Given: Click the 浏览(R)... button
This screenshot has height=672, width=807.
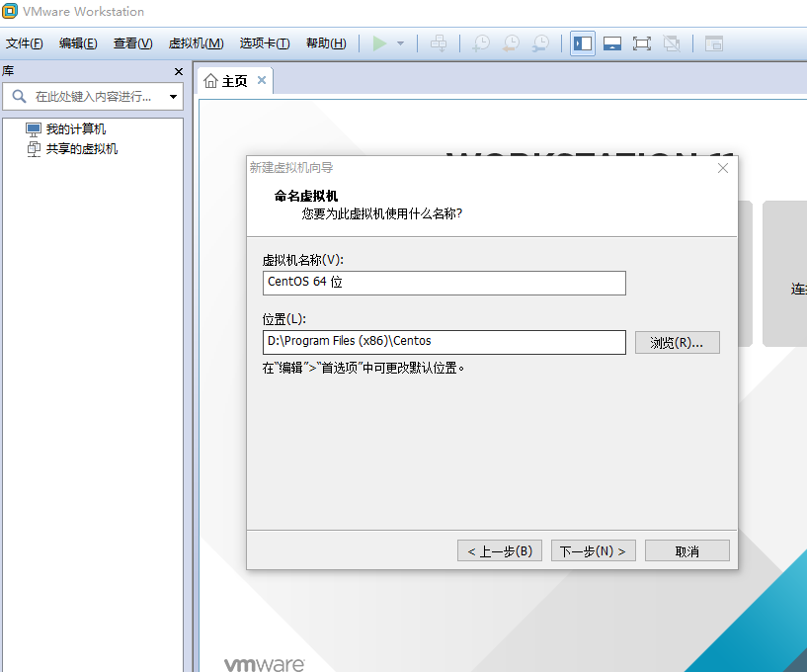Looking at the screenshot, I should pyautogui.click(x=678, y=343).
